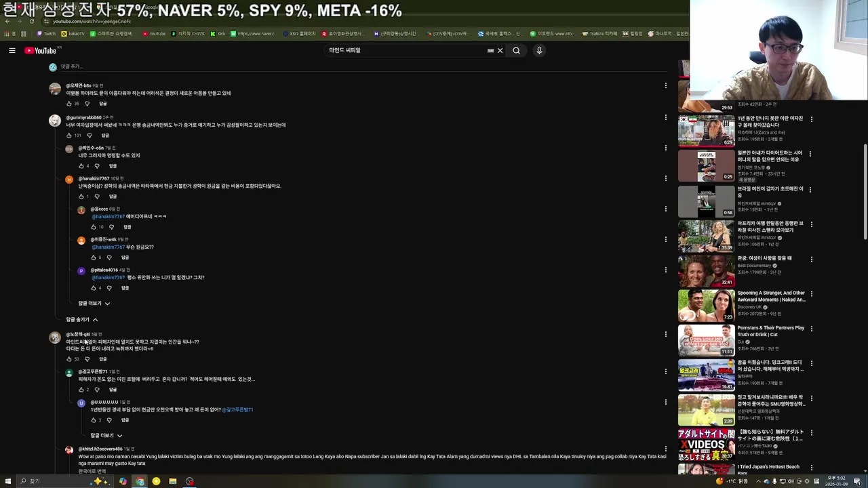Start voice search with microphone icon
Image resolution: width=868 pixels, height=488 pixels.
pyautogui.click(x=539, y=50)
